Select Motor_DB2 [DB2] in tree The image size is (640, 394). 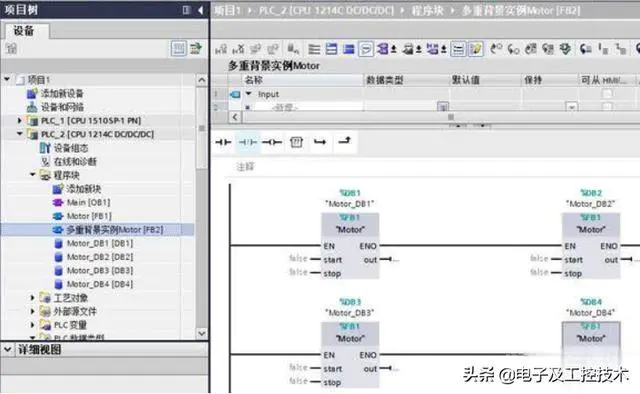[x=100, y=257]
